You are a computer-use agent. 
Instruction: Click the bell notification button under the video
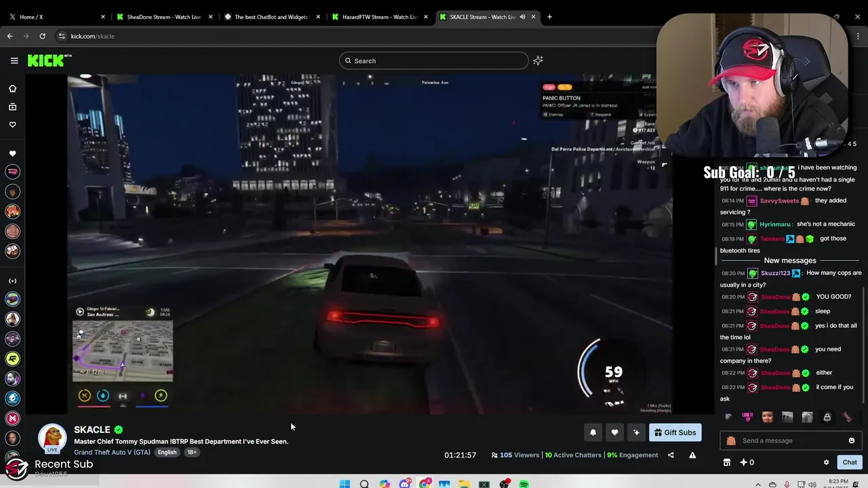pos(593,432)
